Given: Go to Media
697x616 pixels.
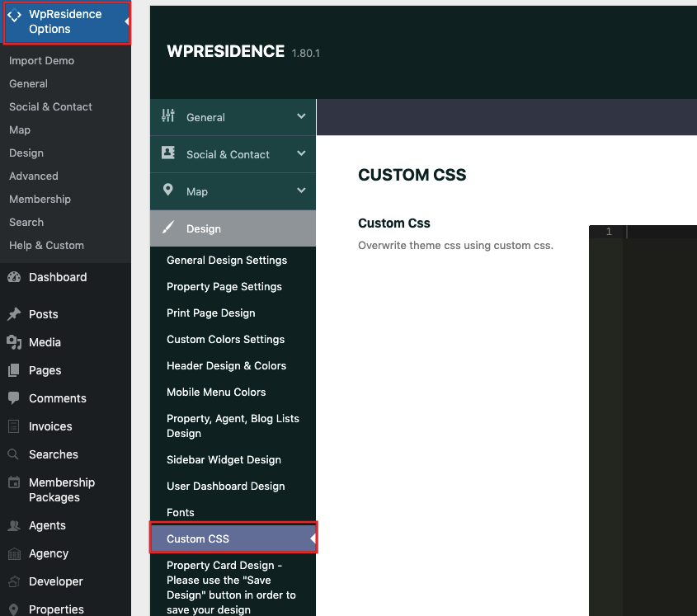Looking at the screenshot, I should (x=45, y=342).
